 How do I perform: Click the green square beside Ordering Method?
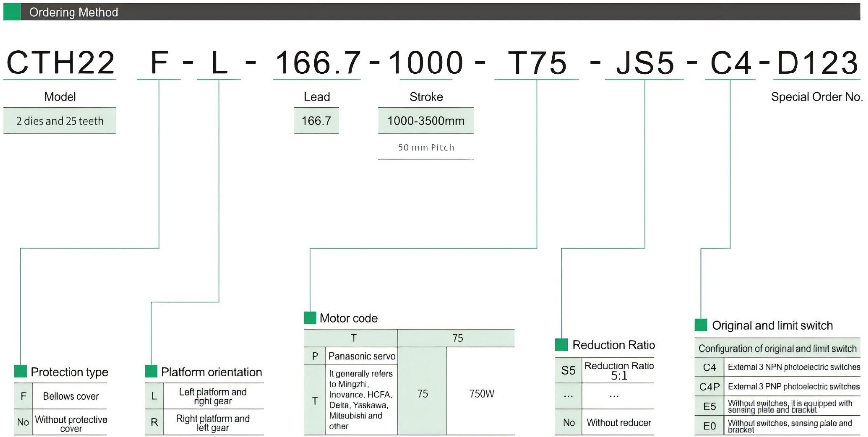(x=12, y=12)
